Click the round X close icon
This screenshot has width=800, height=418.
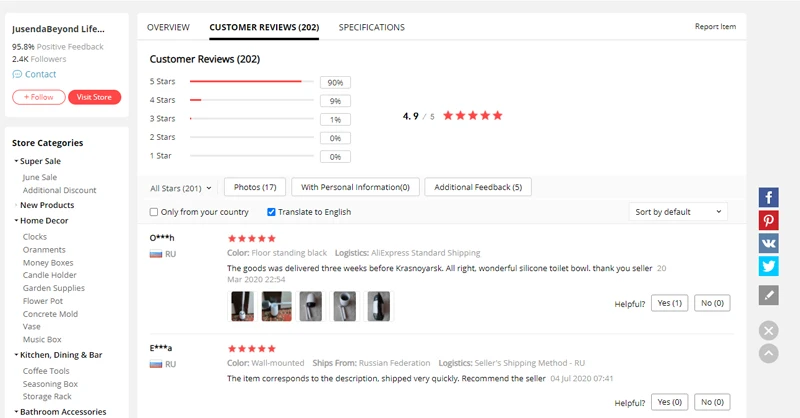pos(768,330)
